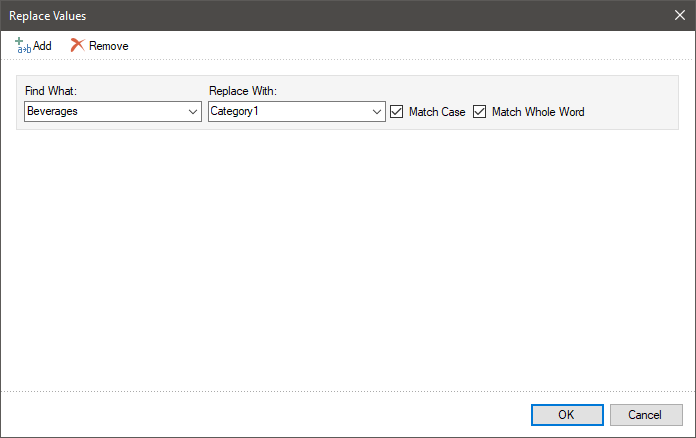The image size is (696, 438).
Task: Close the Replace Values dialog
Action: [x=679, y=15]
